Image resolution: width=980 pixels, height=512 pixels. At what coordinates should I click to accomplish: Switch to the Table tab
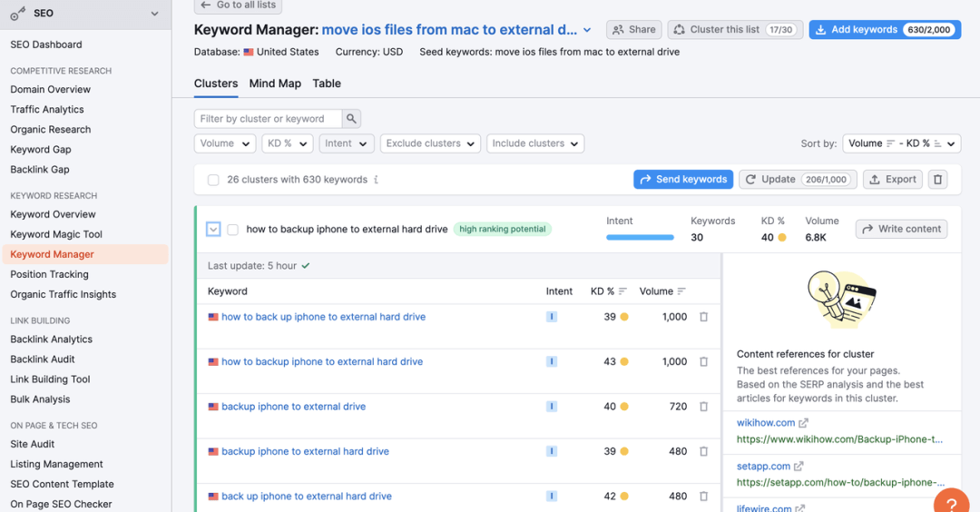coord(327,84)
